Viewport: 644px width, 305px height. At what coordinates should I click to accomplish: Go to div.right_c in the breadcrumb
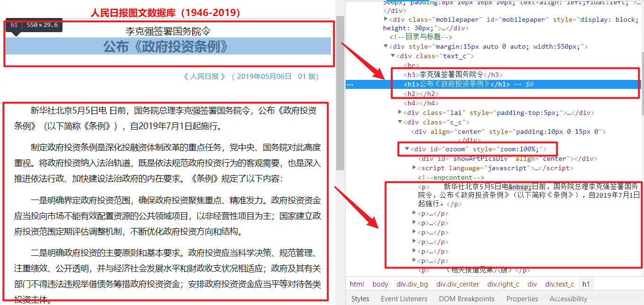point(503,284)
